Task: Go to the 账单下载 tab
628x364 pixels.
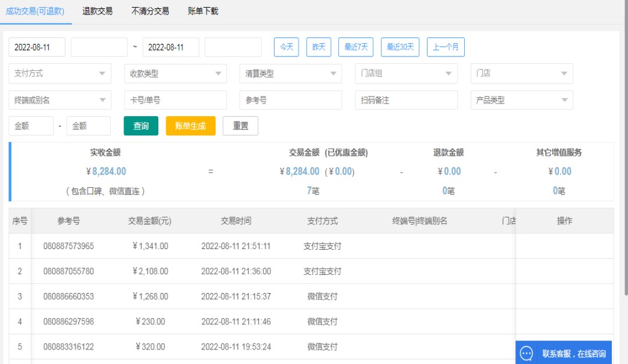Action: (203, 11)
